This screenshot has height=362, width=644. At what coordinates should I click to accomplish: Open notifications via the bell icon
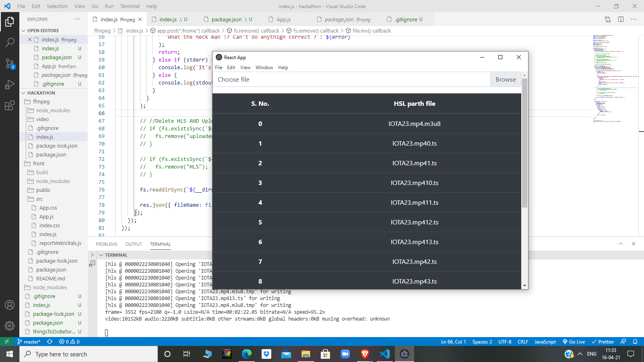point(635,341)
